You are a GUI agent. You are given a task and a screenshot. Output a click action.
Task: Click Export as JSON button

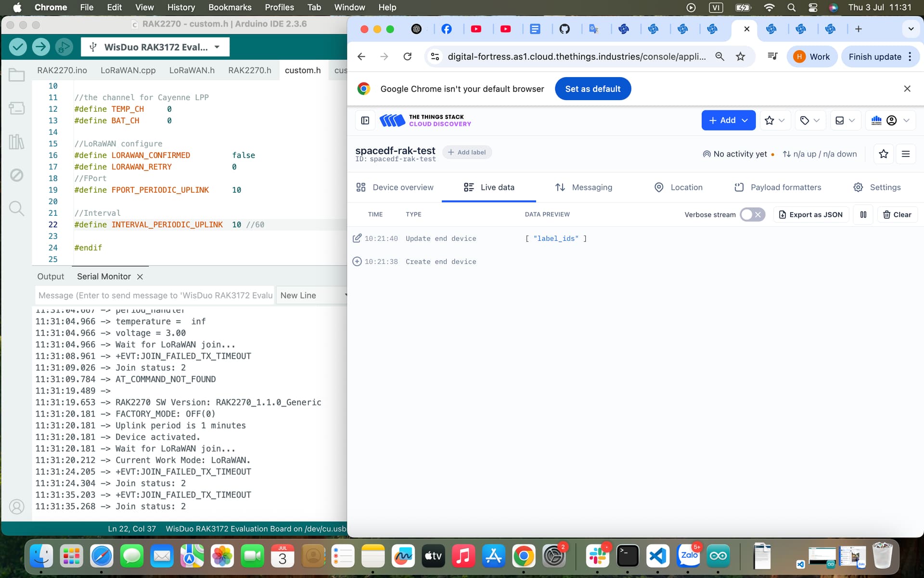pyautogui.click(x=810, y=214)
